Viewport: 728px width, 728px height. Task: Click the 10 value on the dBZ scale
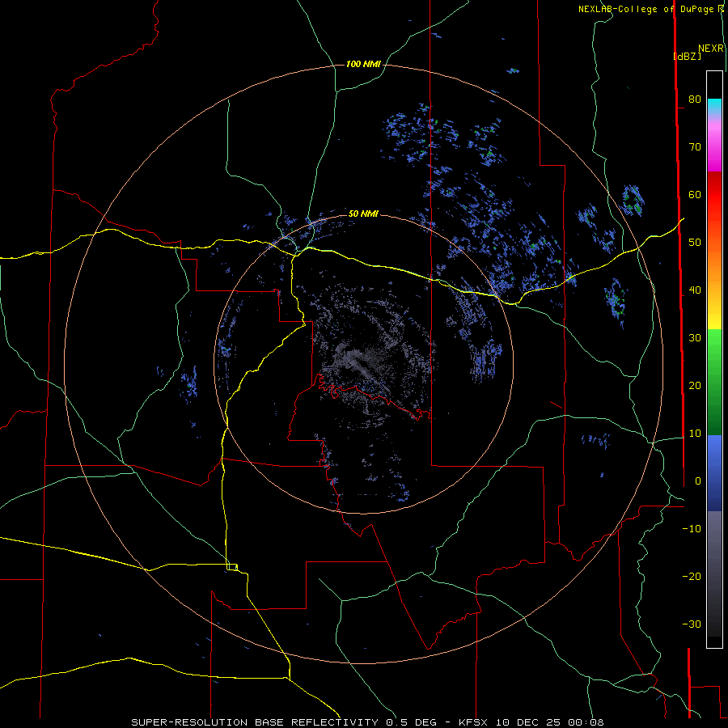[695, 434]
